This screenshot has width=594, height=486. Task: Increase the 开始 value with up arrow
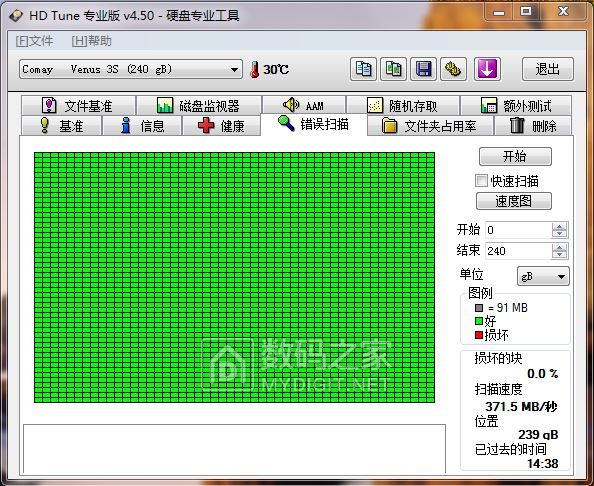(560, 226)
